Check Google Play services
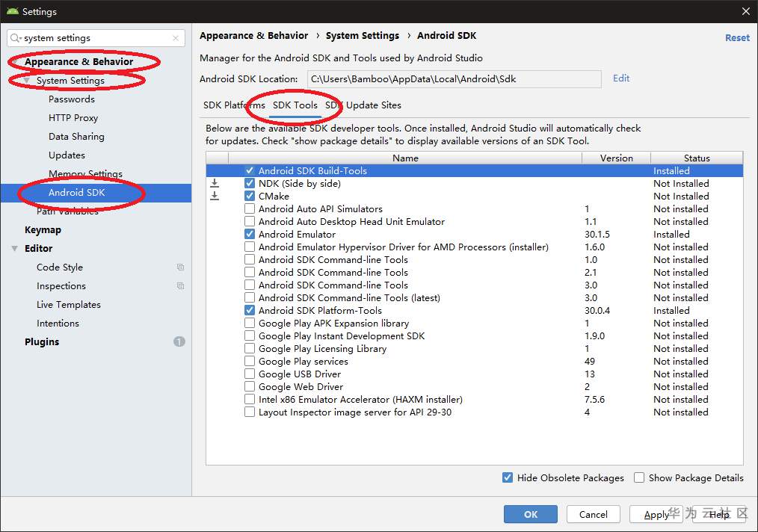Viewport: 758px width, 532px height. pyautogui.click(x=250, y=362)
